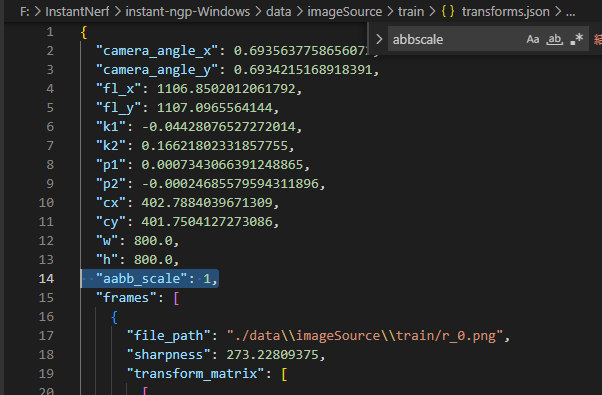Screen dimensions: 602x395
Task: Open the InstantNerf breadcrumb folder
Action: click(x=77, y=12)
